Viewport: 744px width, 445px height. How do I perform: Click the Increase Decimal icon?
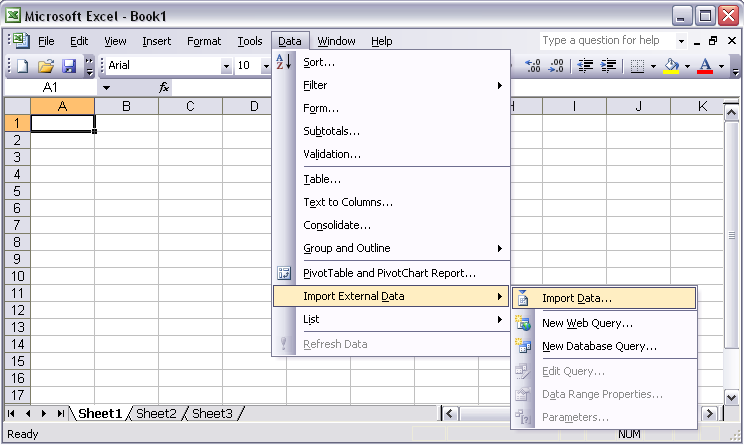pos(533,65)
